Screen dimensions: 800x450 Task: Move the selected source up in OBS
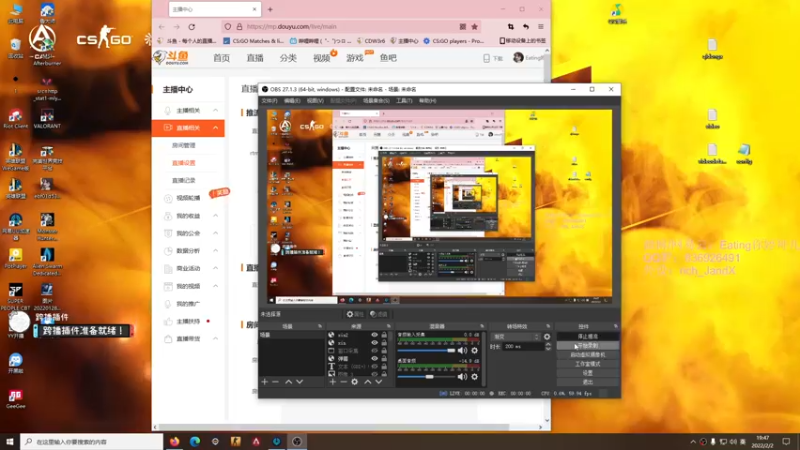368,382
